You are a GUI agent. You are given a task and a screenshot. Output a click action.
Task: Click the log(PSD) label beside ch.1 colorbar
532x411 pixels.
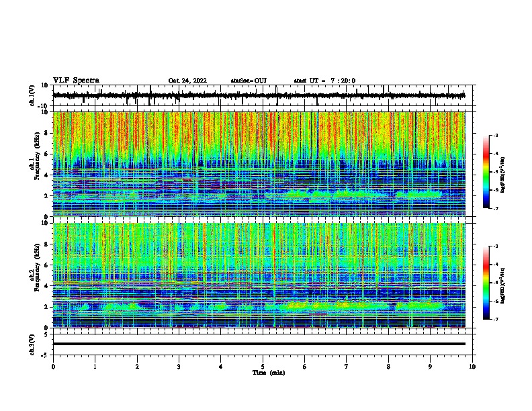502,175
